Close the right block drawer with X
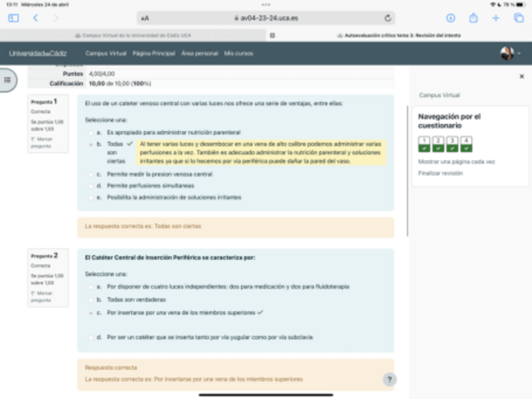The height and width of the screenshot is (399, 532). click(522, 77)
